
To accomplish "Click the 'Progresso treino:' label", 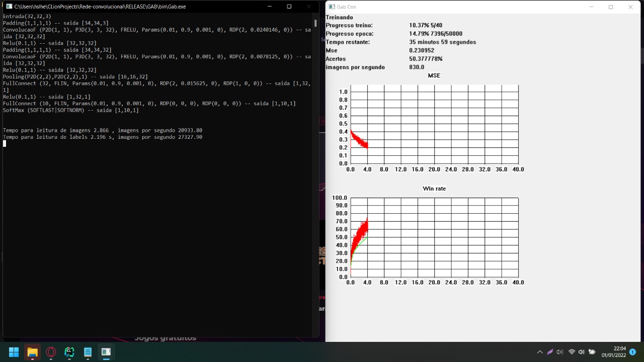I will (x=350, y=26).
